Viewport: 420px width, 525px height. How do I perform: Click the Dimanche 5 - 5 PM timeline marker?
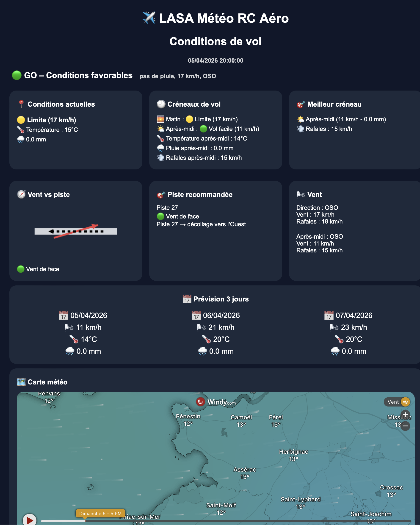click(x=100, y=513)
